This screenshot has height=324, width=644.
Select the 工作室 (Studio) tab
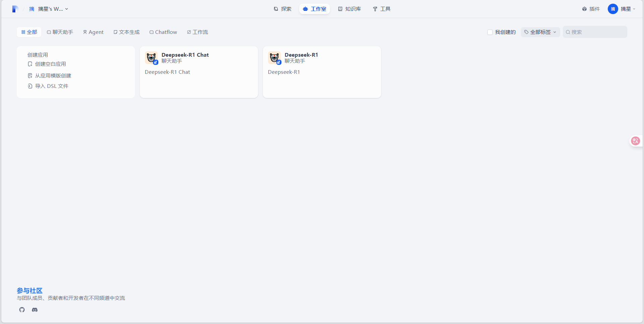click(x=315, y=9)
